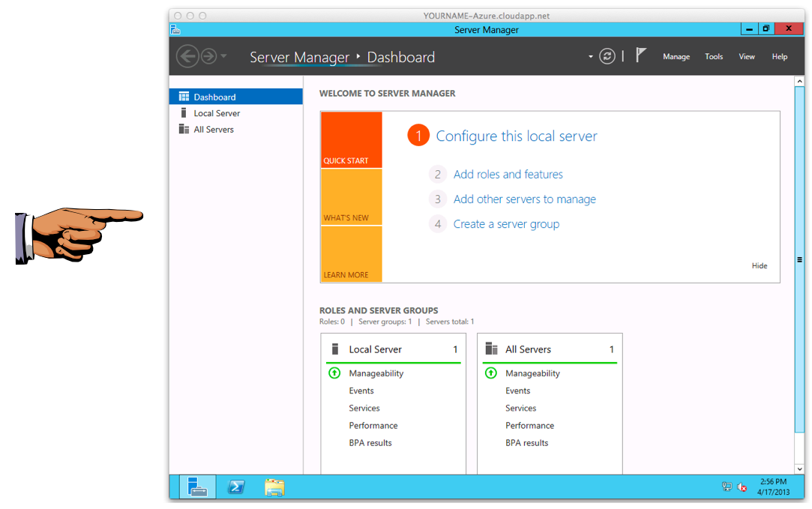Click Add roles and features
Screen dimensions: 812x509
point(508,175)
